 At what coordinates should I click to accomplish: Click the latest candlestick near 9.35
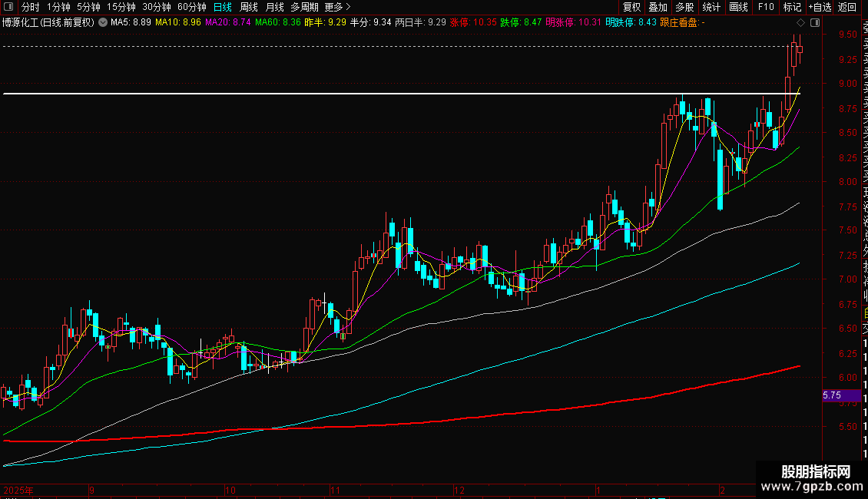click(800, 48)
